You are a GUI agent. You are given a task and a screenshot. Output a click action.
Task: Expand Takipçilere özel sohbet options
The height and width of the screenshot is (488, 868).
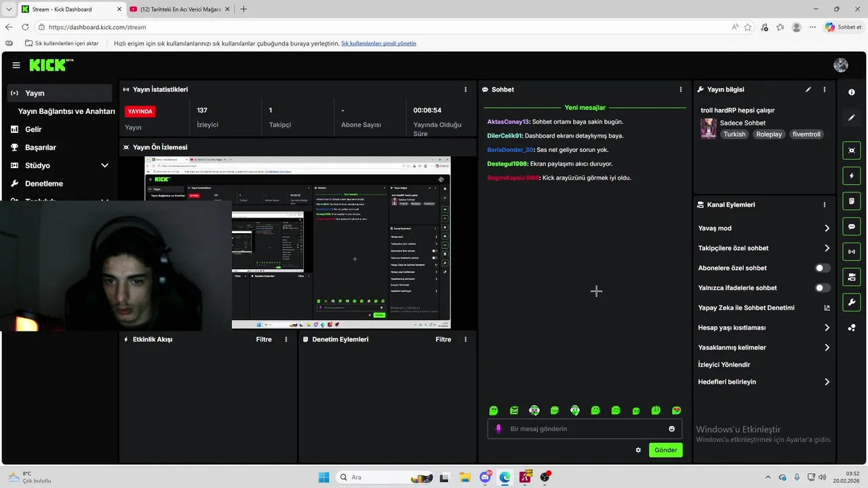827,248
